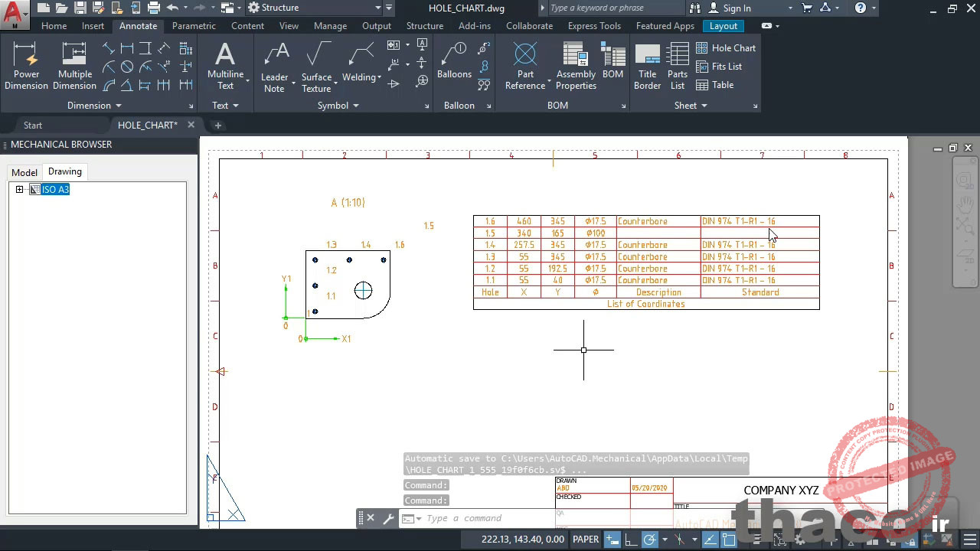Toggle ortho mode status icon
The height and width of the screenshot is (551, 980).
coord(632,540)
